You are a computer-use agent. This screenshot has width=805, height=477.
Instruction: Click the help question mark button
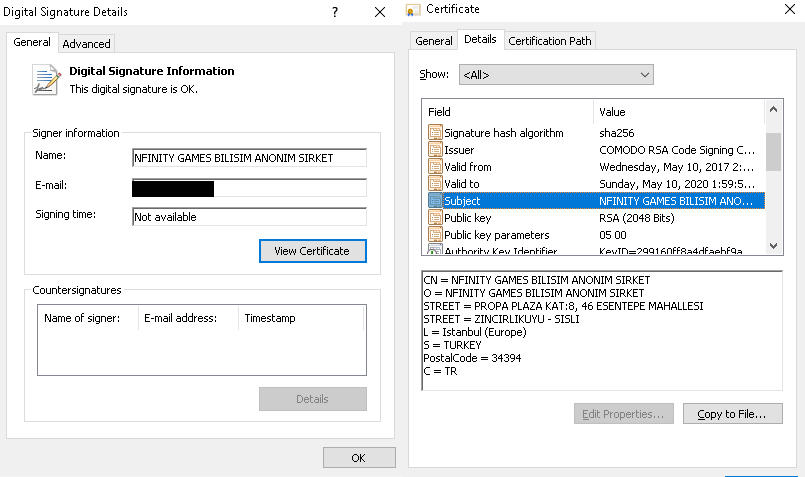[333, 12]
